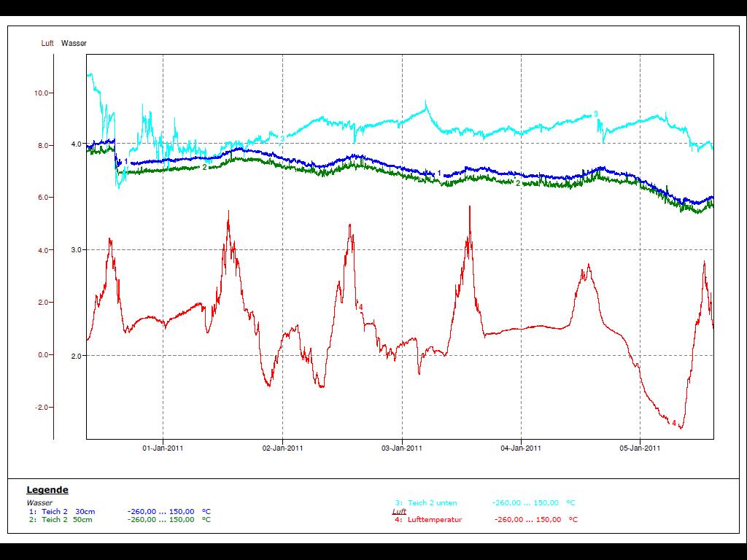Click the 01-Jan-2011 date label
The image size is (747, 560).
click(x=163, y=448)
